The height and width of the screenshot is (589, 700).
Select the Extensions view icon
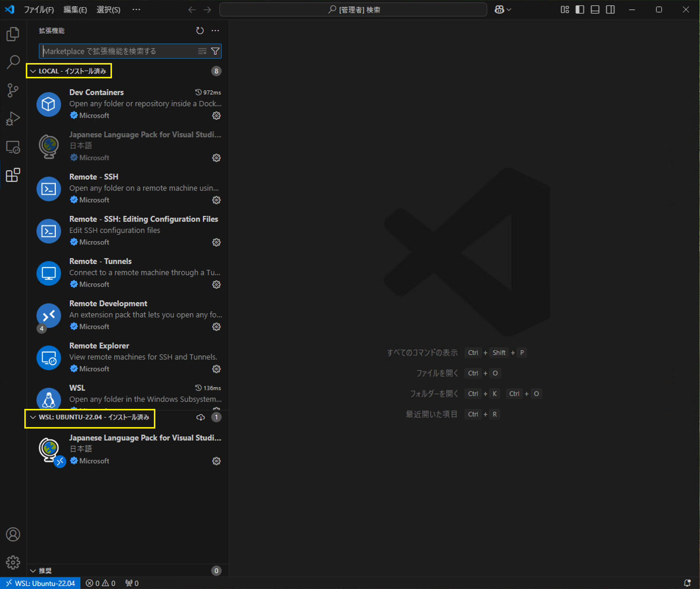(13, 175)
